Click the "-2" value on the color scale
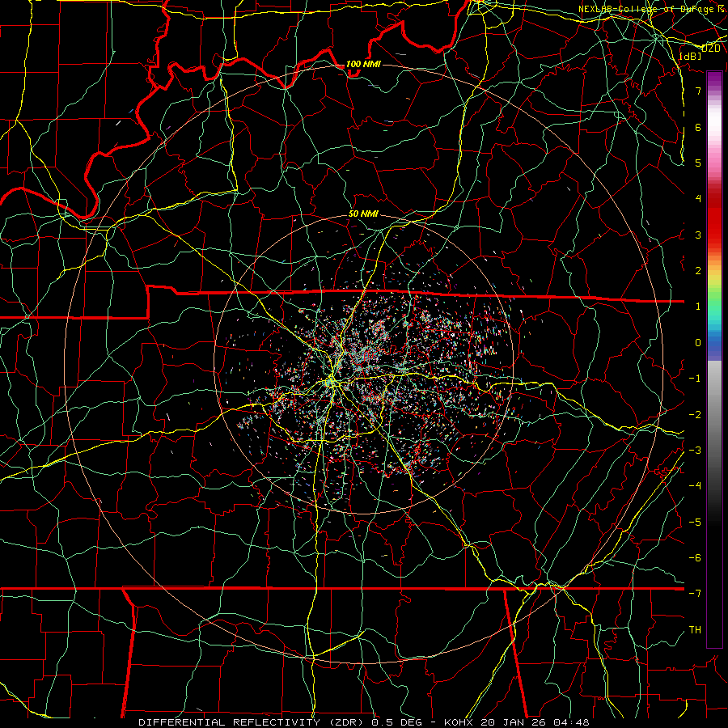This screenshot has width=728, height=728. (695, 414)
